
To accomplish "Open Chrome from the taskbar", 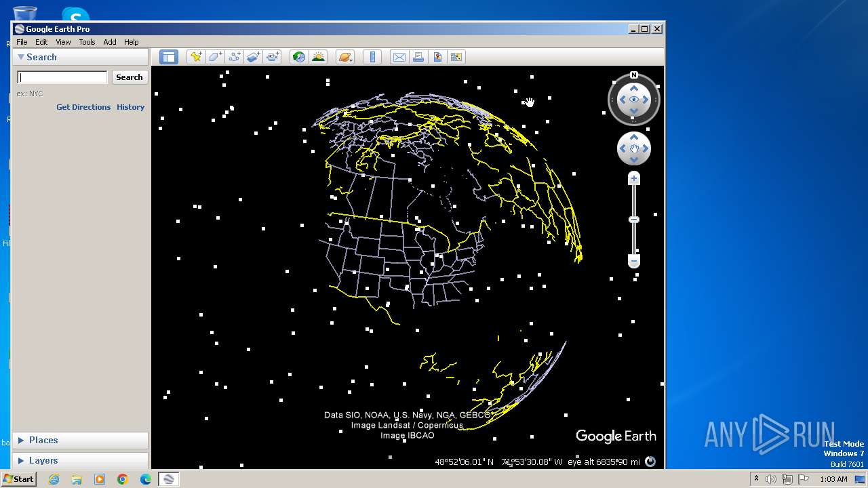I will point(123,479).
